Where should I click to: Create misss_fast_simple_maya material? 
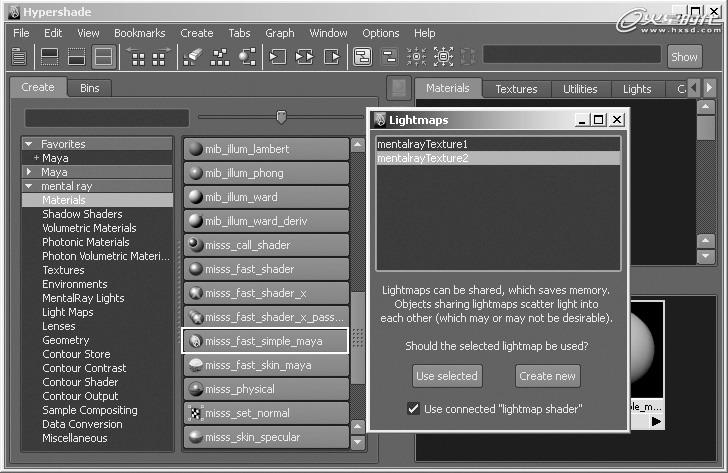(x=265, y=341)
